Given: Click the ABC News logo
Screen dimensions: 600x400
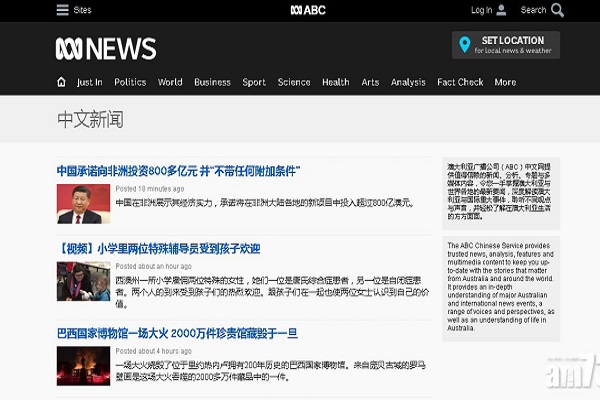Looking at the screenshot, I should pyautogui.click(x=106, y=48).
